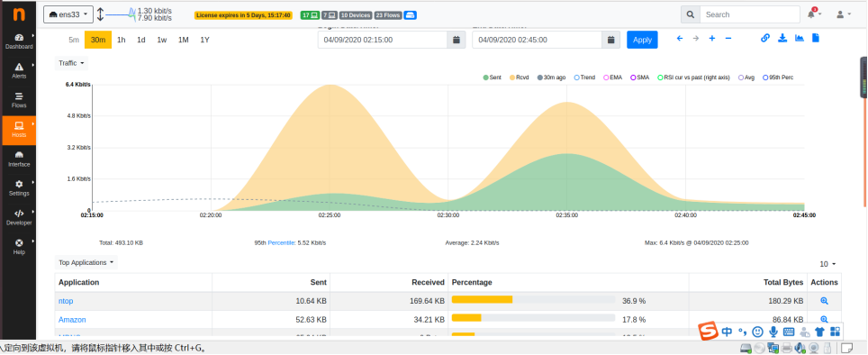The image size is (868, 355).
Task: Open the Help sidebar menu
Action: click(x=19, y=247)
